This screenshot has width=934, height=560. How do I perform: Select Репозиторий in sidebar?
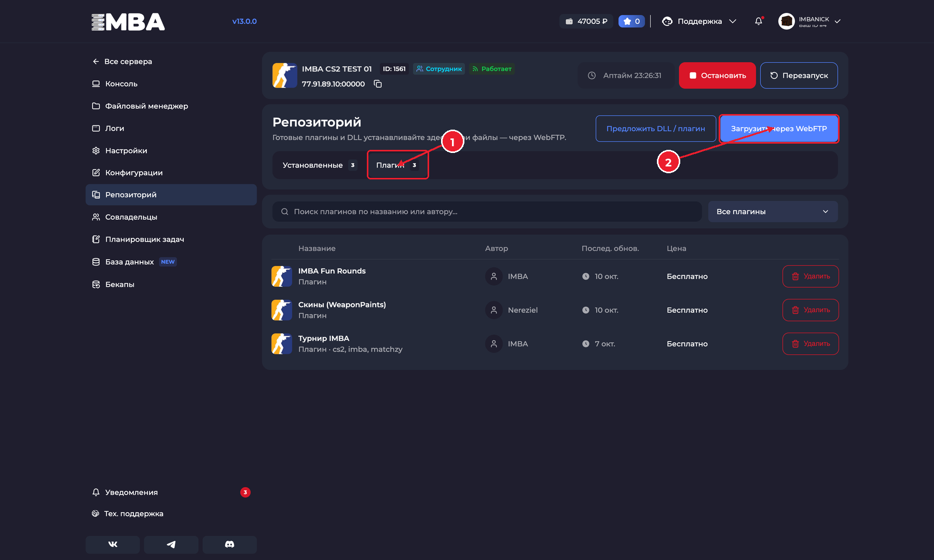point(171,194)
